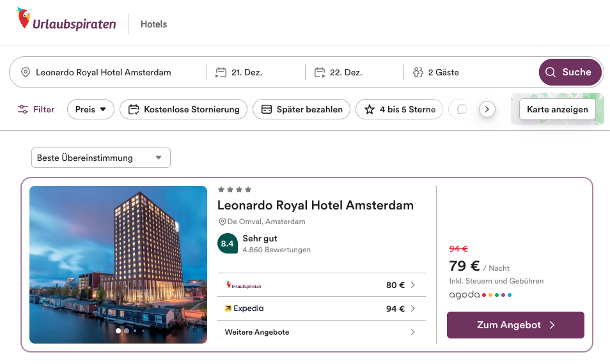Image resolution: width=610 pixels, height=364 pixels.
Task: Click the Zum Angebot button
Action: click(515, 325)
